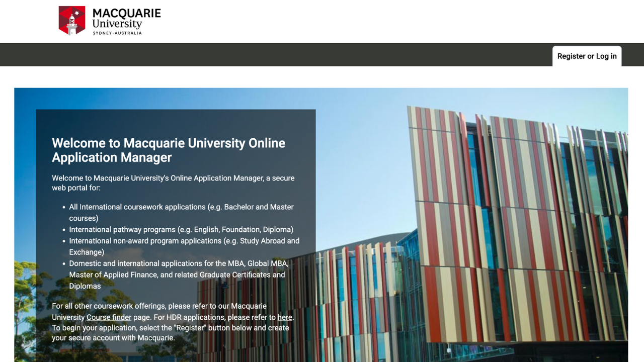Click the blue sky above the building
644x362 pixels.
[362, 131]
